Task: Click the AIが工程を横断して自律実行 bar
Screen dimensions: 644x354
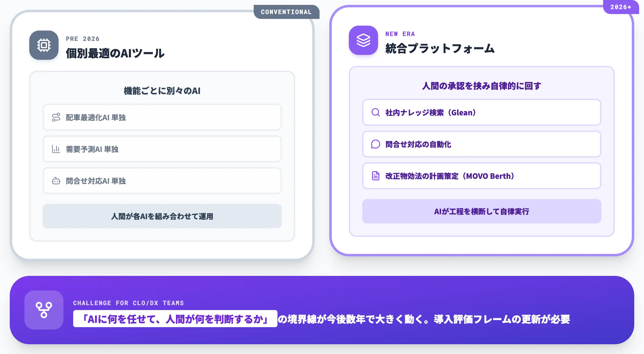Action: pos(482,211)
